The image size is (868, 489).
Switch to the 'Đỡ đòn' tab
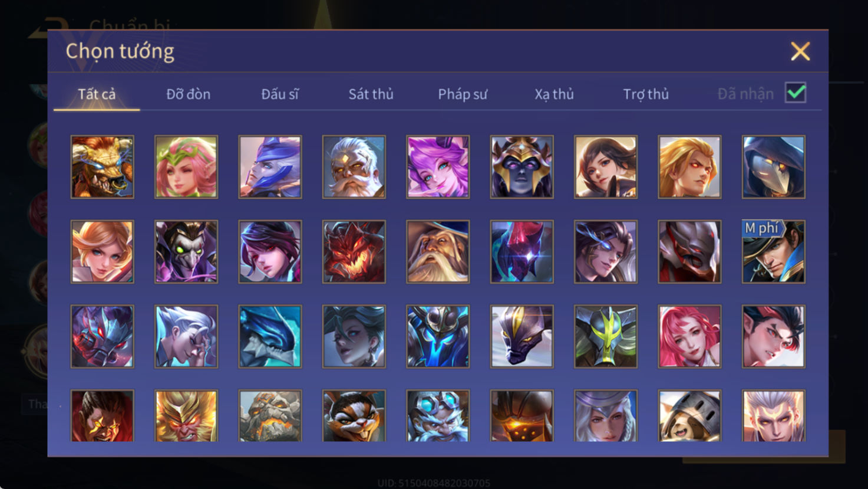pos(188,94)
